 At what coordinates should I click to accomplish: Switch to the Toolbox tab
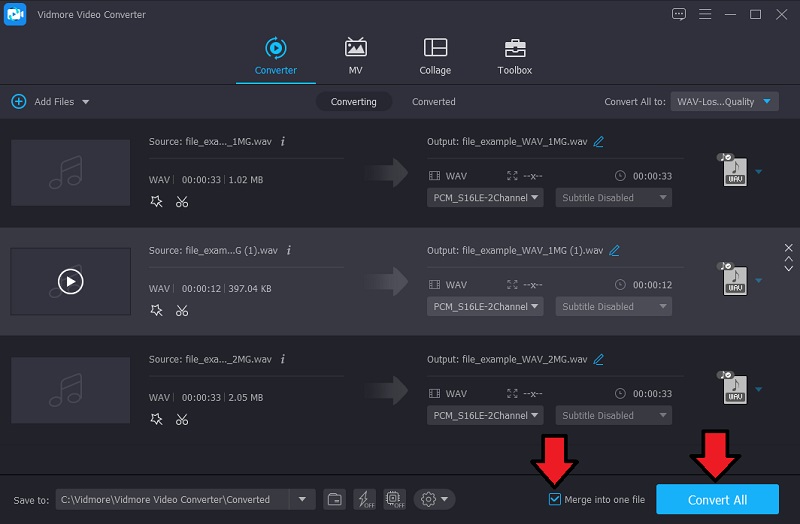(515, 56)
